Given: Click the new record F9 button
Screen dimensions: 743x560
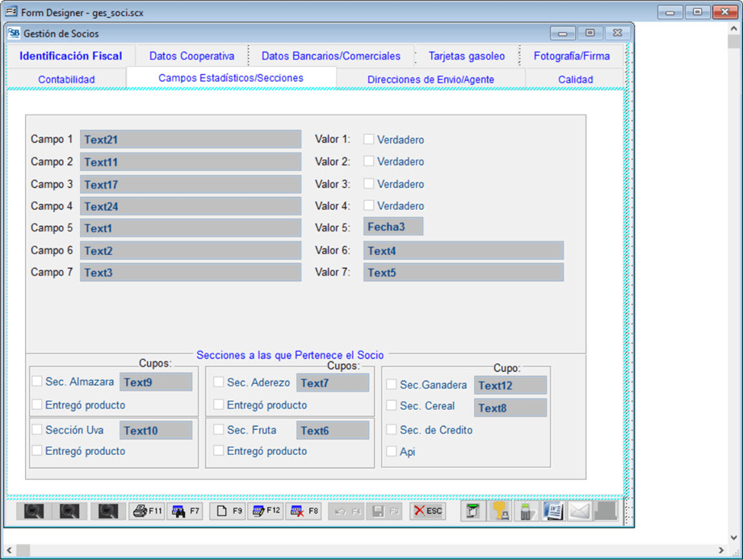Looking at the screenshot, I should (227, 511).
